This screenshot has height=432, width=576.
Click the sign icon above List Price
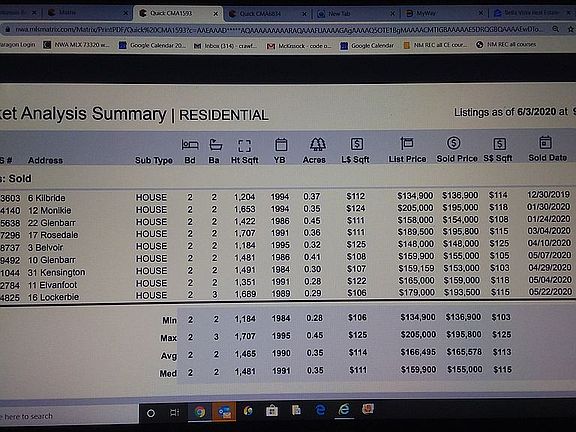[x=407, y=143]
